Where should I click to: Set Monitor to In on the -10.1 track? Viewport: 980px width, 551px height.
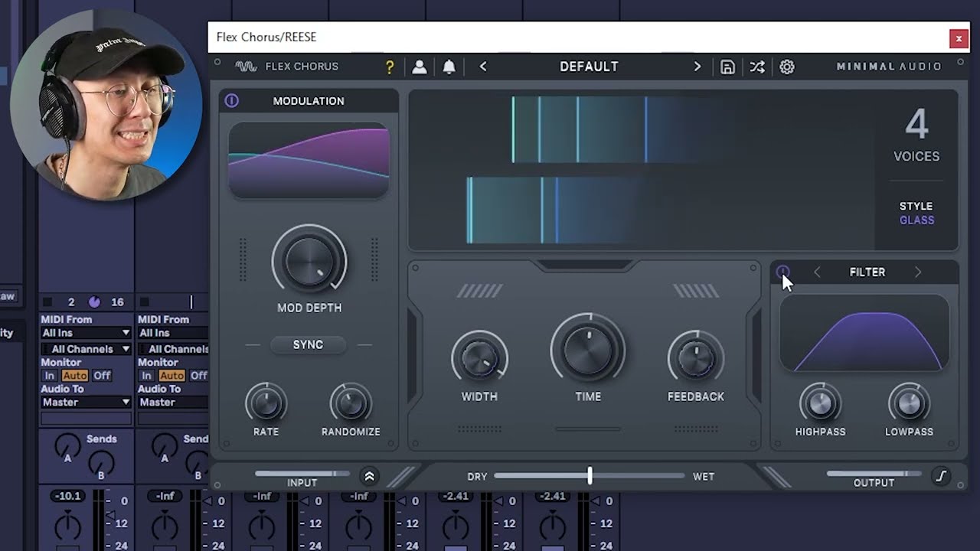[x=50, y=376]
